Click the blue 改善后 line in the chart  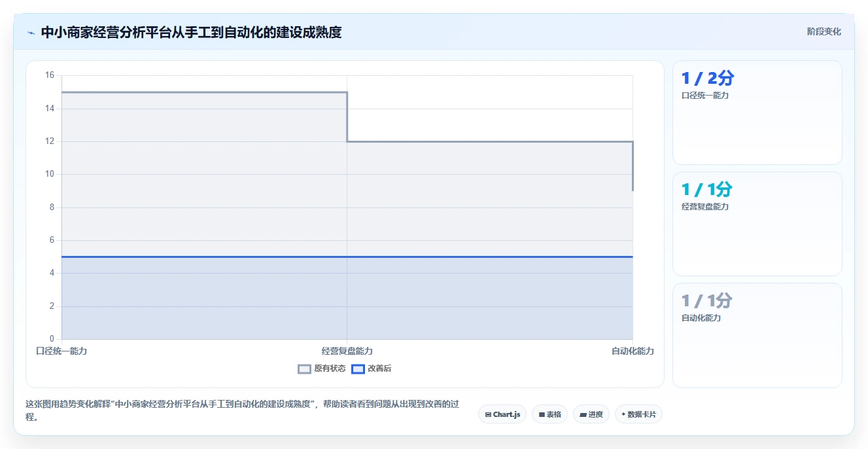(x=347, y=257)
